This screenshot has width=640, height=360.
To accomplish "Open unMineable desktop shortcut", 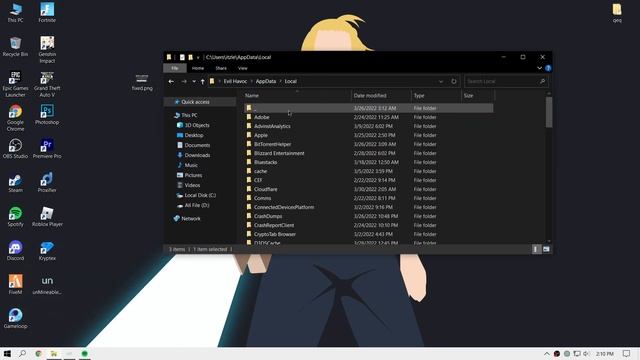I will (47, 284).
